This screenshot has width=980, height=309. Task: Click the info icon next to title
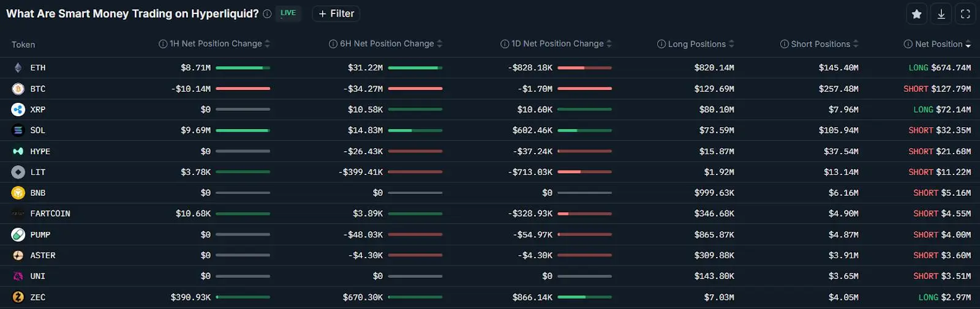click(267, 14)
